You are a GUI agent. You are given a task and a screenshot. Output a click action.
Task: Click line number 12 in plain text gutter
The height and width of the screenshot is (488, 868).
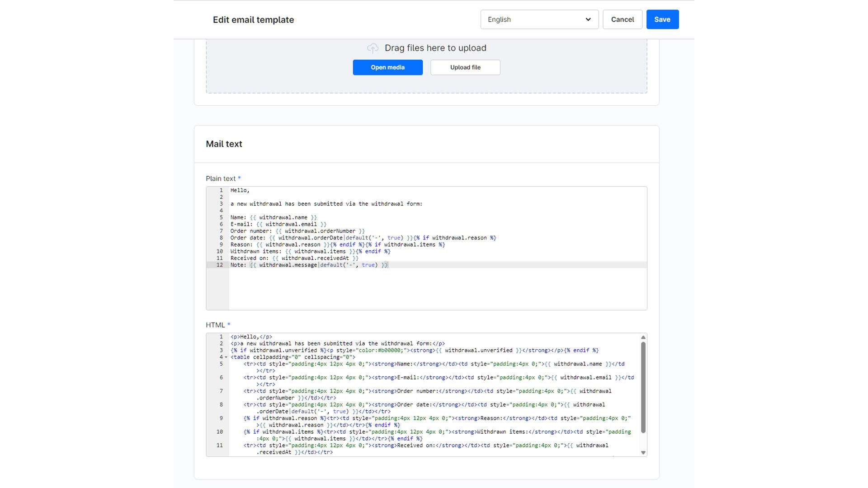point(220,265)
